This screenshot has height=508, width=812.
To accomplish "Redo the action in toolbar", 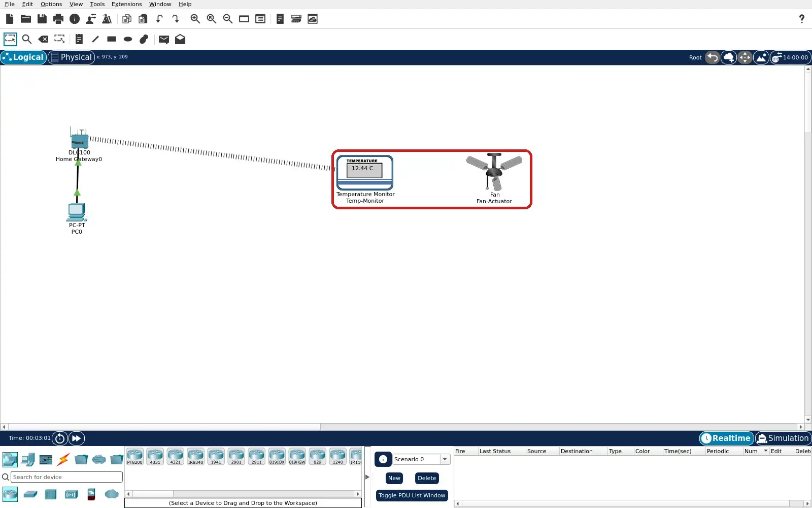I will click(176, 19).
